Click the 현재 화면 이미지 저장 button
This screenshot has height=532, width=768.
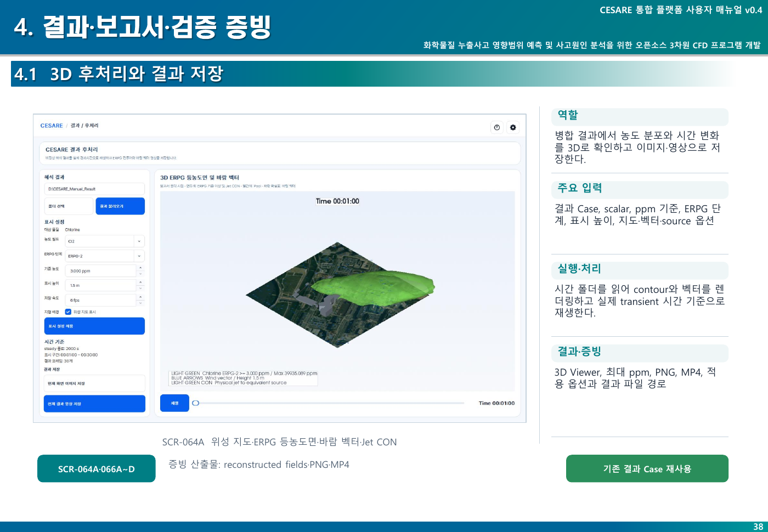[94, 383]
